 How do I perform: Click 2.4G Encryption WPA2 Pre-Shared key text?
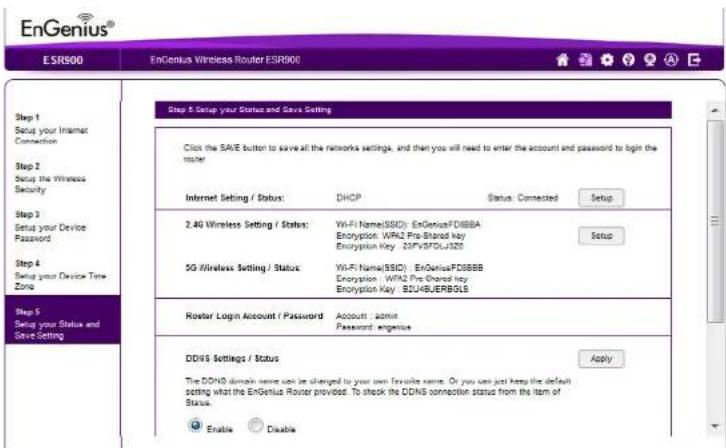click(401, 236)
